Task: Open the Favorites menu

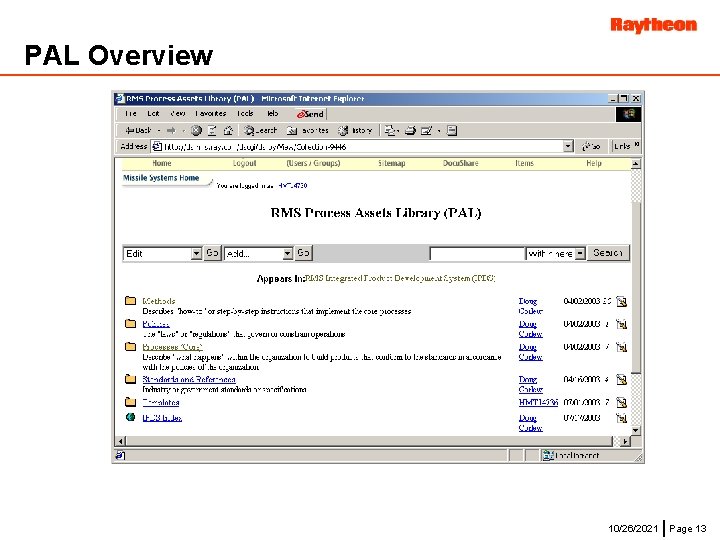Action: pyautogui.click(x=211, y=113)
